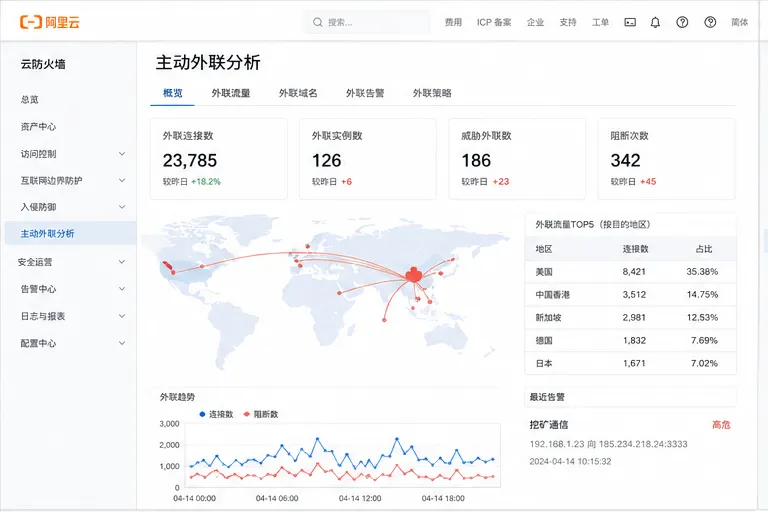Open the ICP 备案 menu
Image resolution: width=768 pixels, height=512 pixels.
(494, 22)
